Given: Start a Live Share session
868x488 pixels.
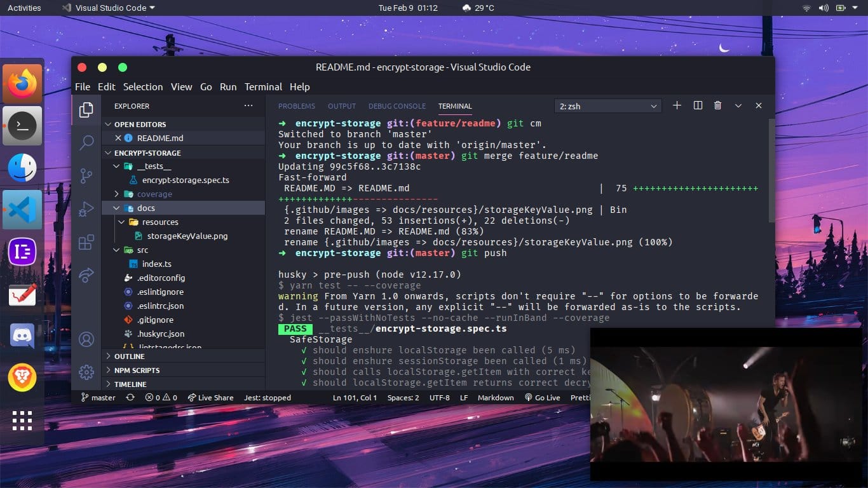Looking at the screenshot, I should (210, 397).
